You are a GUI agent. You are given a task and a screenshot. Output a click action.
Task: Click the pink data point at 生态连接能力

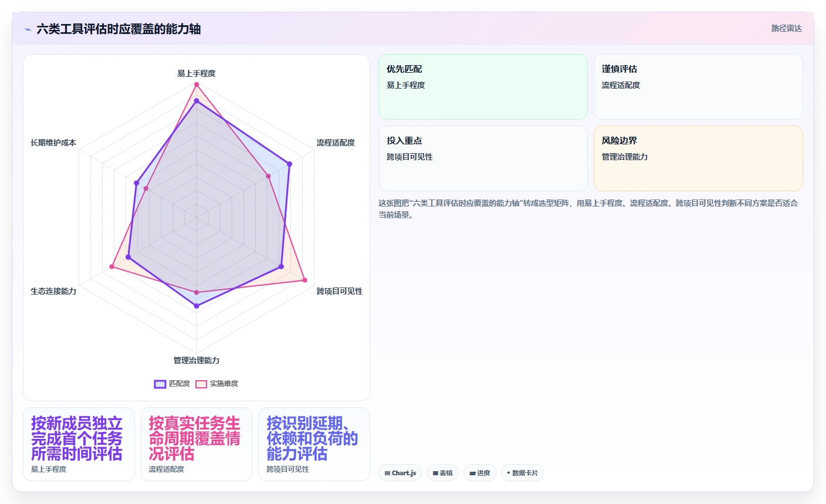111,267
